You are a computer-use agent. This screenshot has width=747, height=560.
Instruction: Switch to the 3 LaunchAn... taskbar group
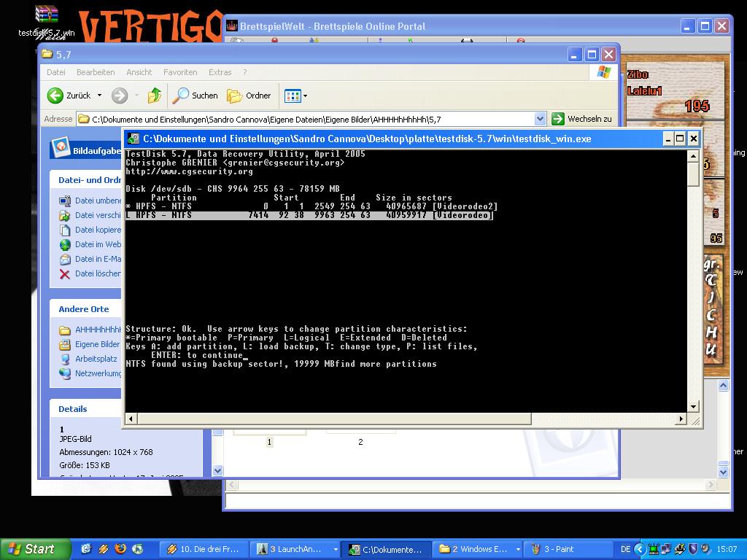pos(295,549)
